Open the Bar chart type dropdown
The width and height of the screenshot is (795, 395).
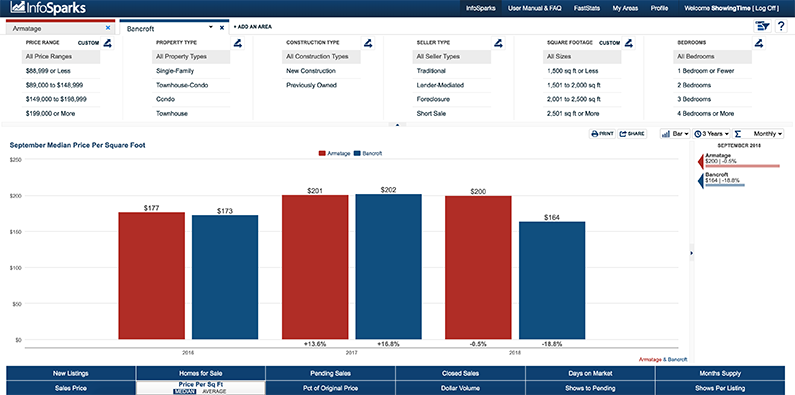tap(675, 134)
